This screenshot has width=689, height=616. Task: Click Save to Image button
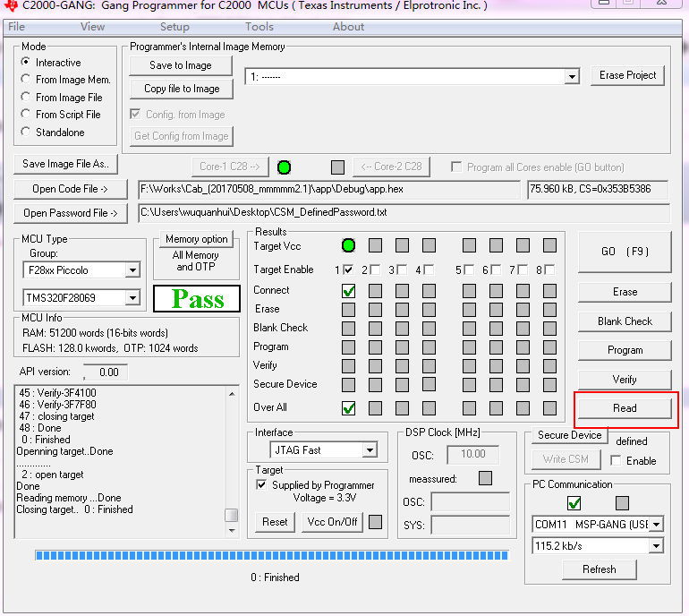click(x=181, y=65)
